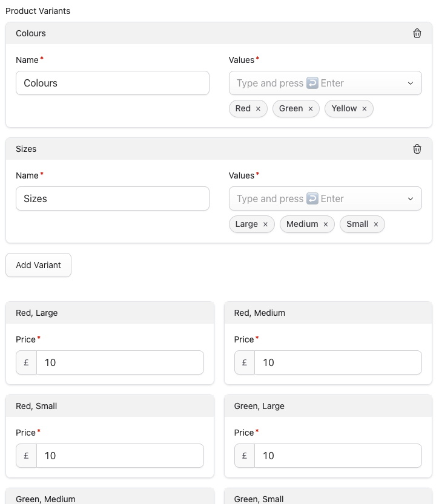Image resolution: width=439 pixels, height=504 pixels.
Task: Click the Add Variant button
Action: 38,265
